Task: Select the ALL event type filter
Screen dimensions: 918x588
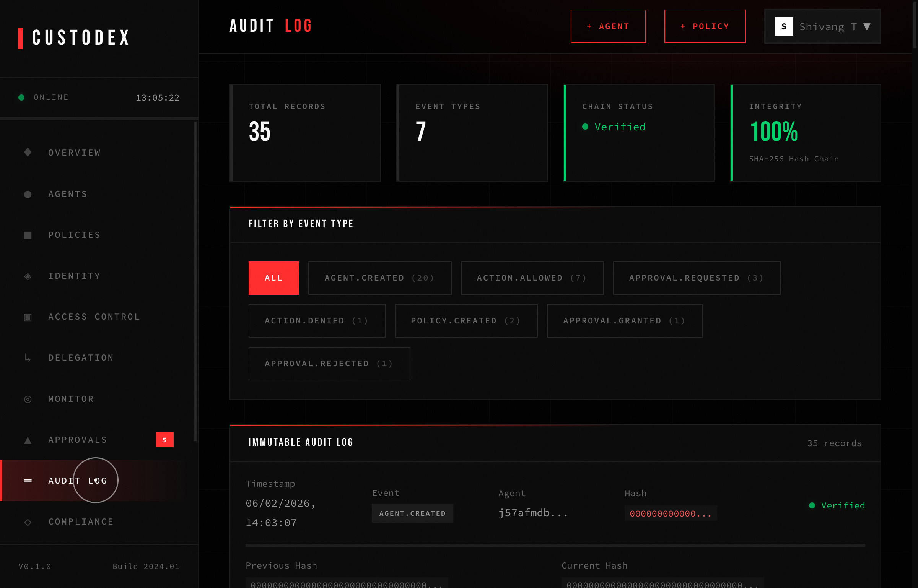Action: pyautogui.click(x=273, y=278)
